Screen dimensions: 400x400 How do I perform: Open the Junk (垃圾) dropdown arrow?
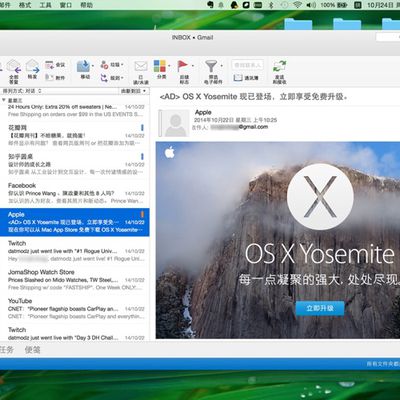click(x=122, y=65)
